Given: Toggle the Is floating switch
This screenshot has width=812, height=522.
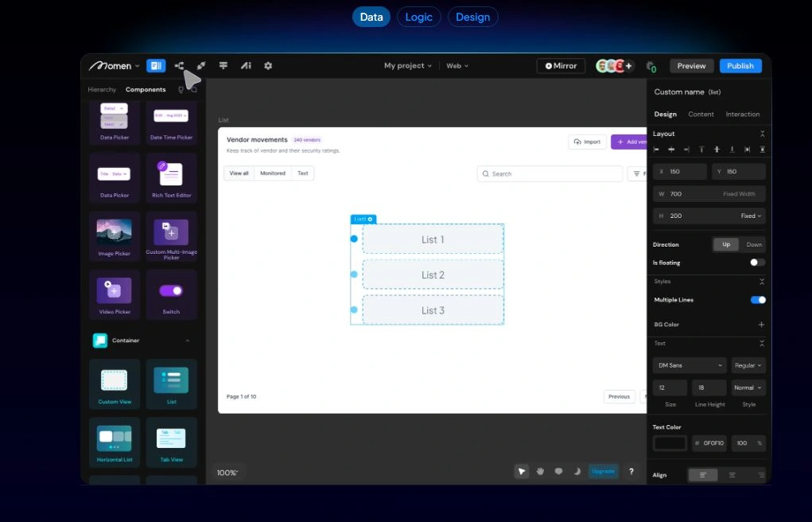Looking at the screenshot, I should [757, 263].
